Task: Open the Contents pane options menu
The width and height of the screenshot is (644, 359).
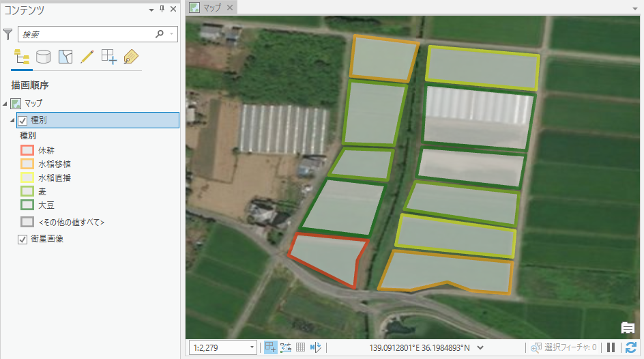Action: point(151,9)
